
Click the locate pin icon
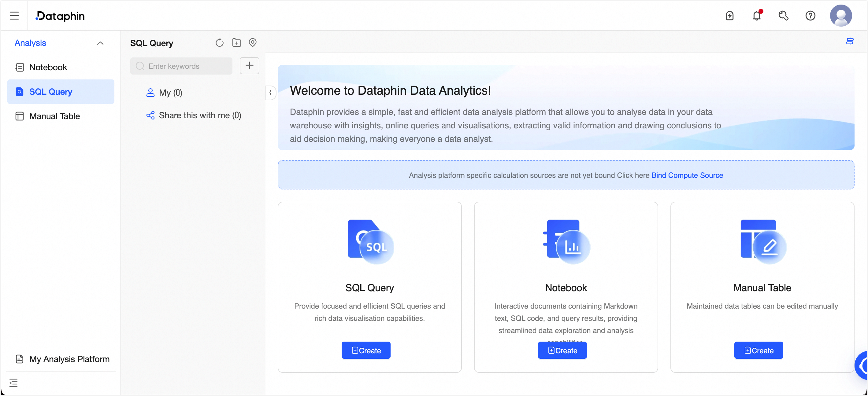pos(252,42)
